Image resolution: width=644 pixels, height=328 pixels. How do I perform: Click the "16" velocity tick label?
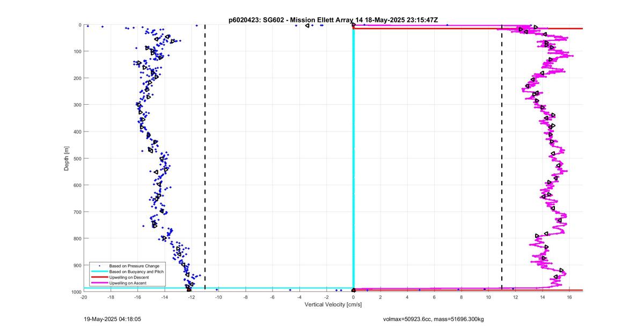(569, 296)
